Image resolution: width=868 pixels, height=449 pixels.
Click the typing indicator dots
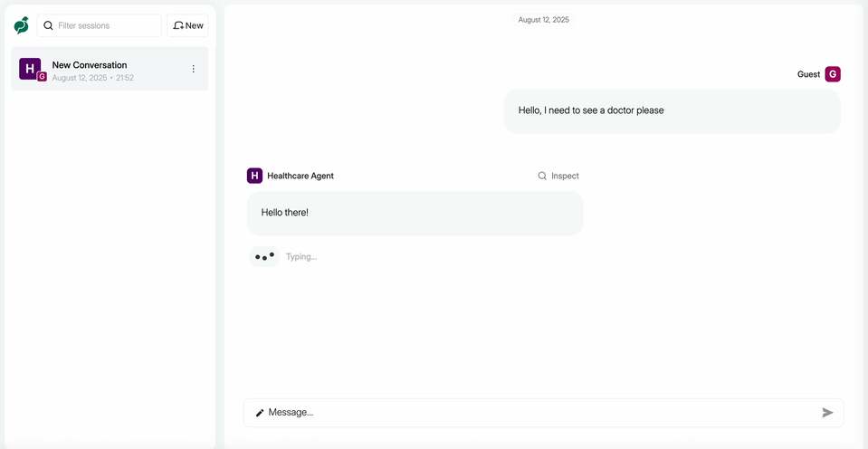click(264, 257)
